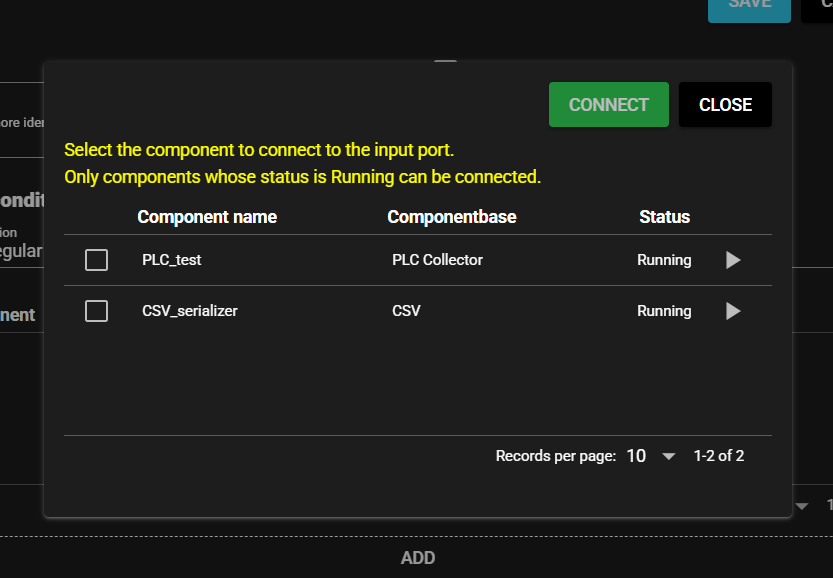
Task: Click the play arrow icon for PLC_test
Action: [x=733, y=260]
